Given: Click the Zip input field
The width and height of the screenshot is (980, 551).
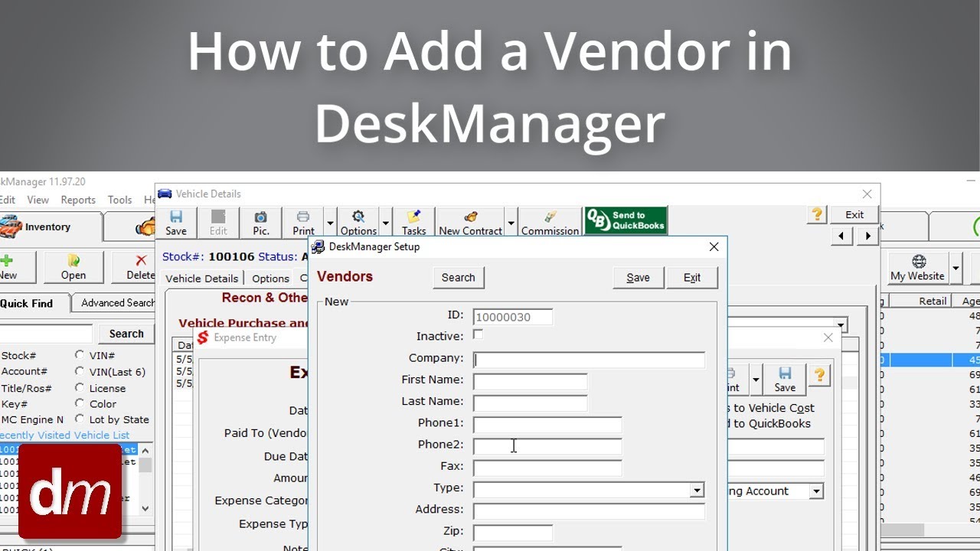Looking at the screenshot, I should click(x=513, y=532).
